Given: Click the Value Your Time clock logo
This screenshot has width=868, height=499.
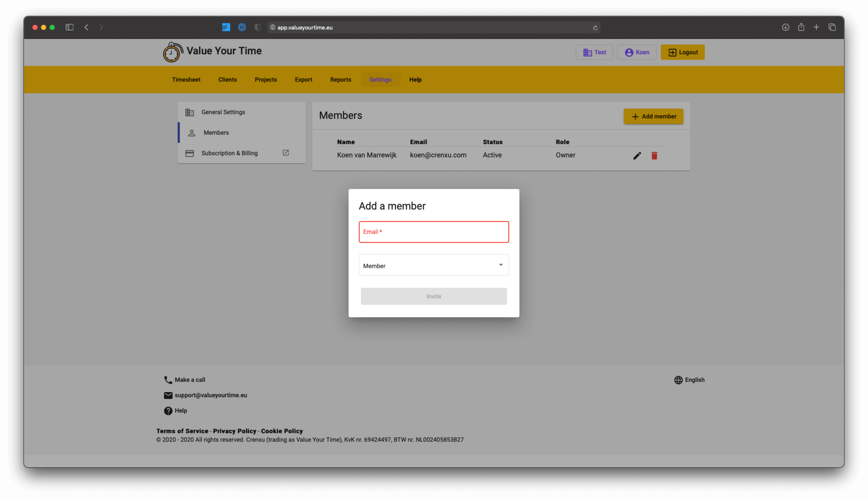Looking at the screenshot, I should tap(172, 51).
